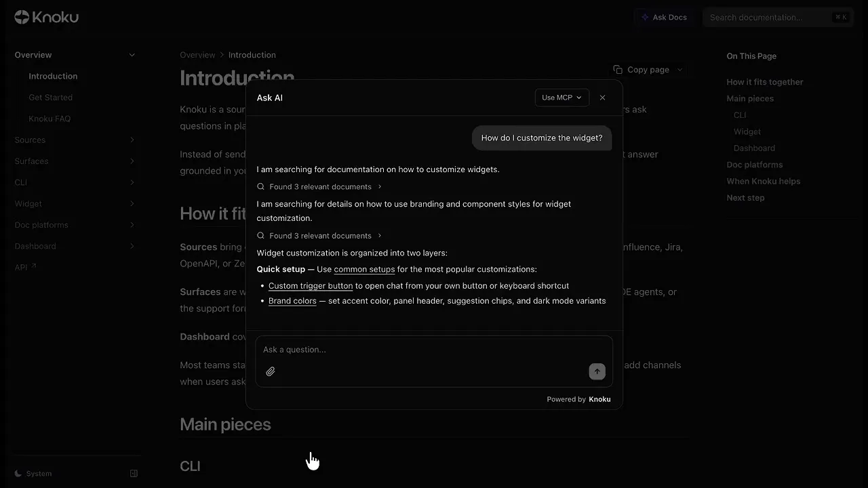868x488 pixels.
Task: Expand the Surfaces section chevron
Action: (132, 161)
